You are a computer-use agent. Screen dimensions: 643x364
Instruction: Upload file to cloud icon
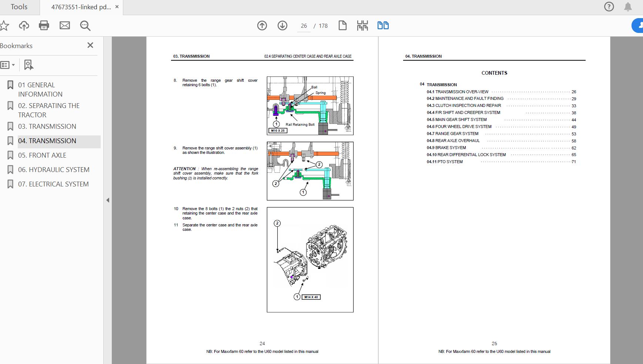pyautogui.click(x=24, y=26)
